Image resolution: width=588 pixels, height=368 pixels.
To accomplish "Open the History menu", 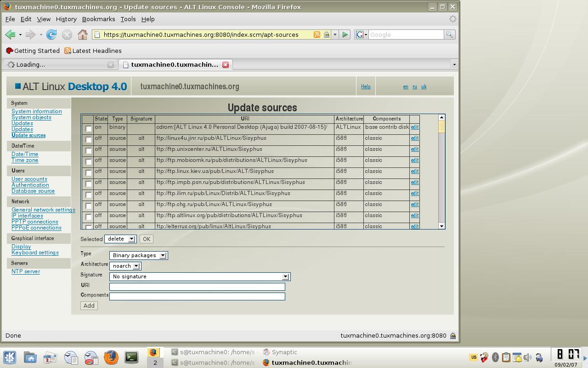I will point(66,19).
